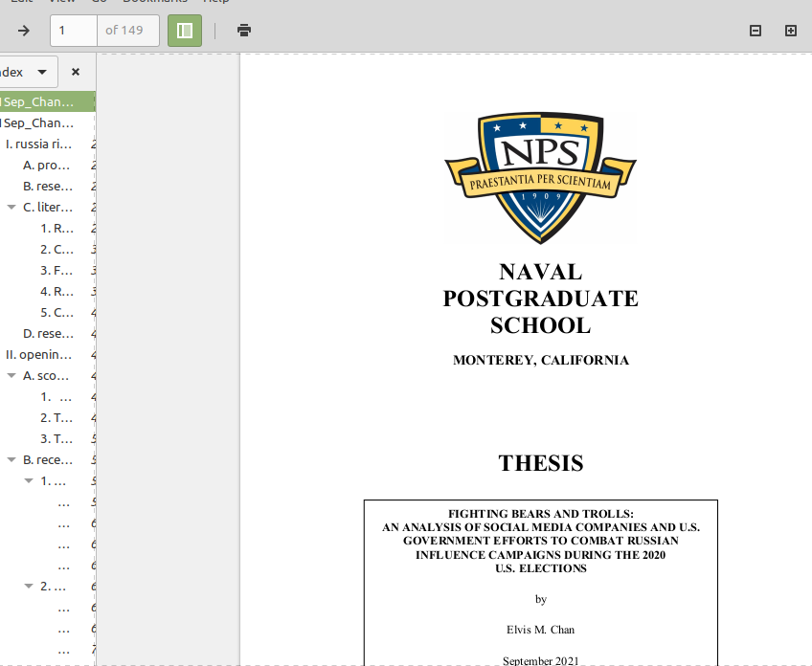Image resolution: width=812 pixels, height=666 pixels.
Task: Collapse the '2. …' node under B. rece…
Action: (29, 587)
